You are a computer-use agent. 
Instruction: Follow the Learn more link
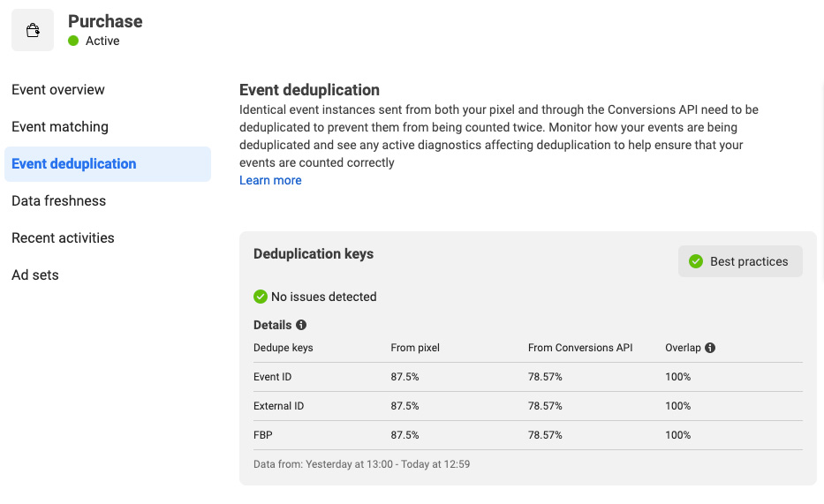pos(270,180)
